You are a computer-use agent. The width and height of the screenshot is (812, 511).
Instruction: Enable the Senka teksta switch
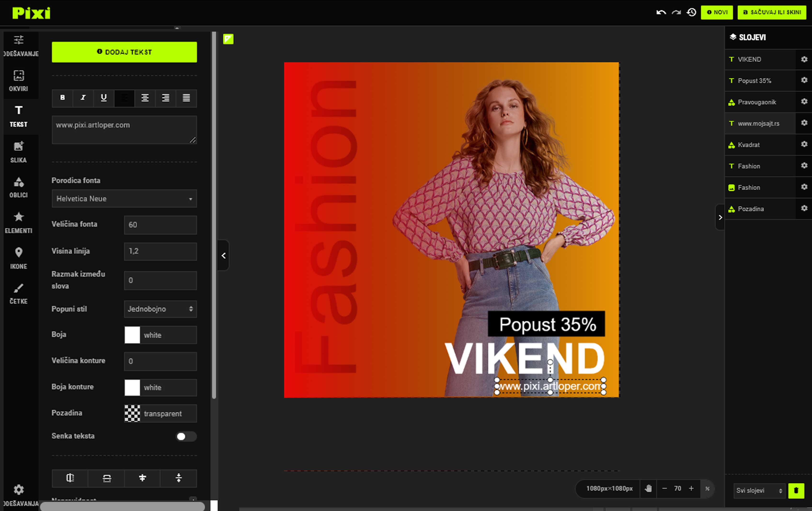click(186, 436)
